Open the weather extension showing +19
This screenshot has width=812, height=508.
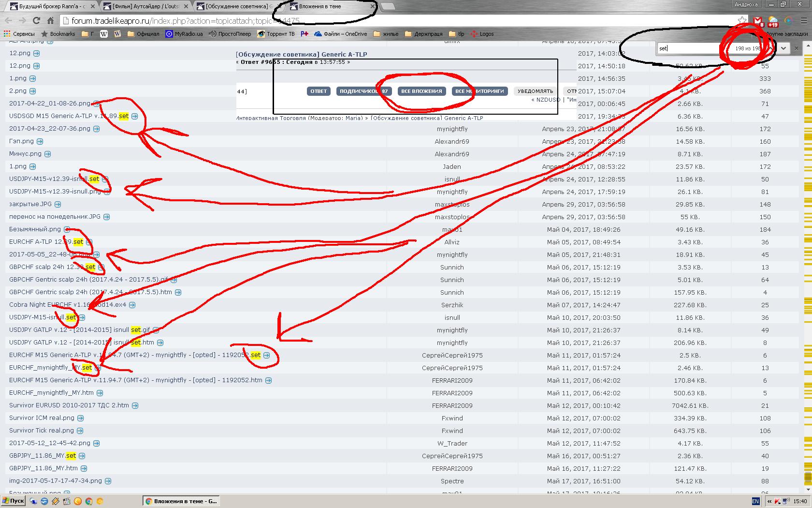(773, 21)
